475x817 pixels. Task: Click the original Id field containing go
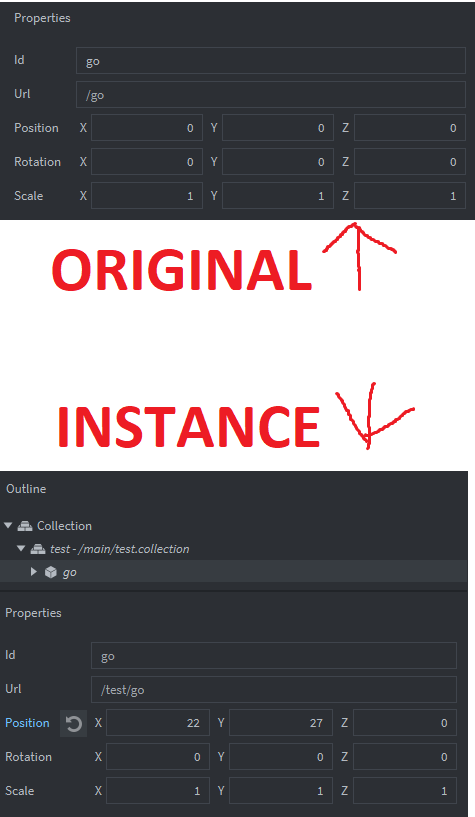(x=271, y=60)
